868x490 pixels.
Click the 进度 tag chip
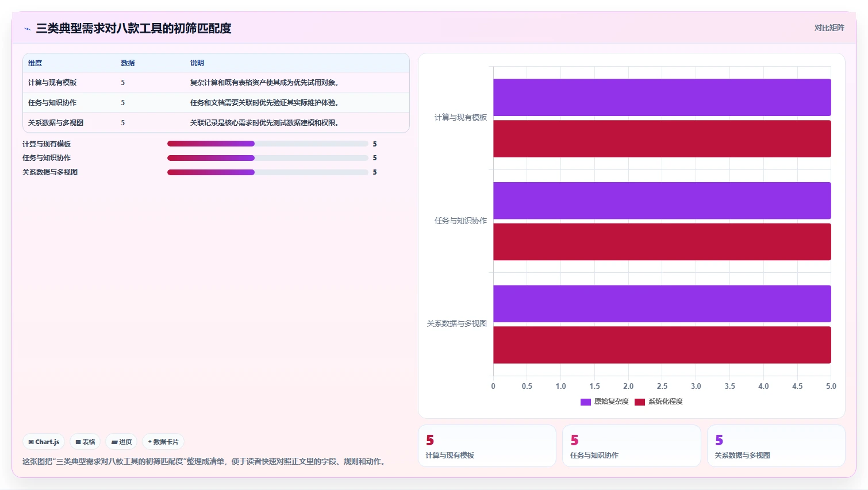(121, 442)
